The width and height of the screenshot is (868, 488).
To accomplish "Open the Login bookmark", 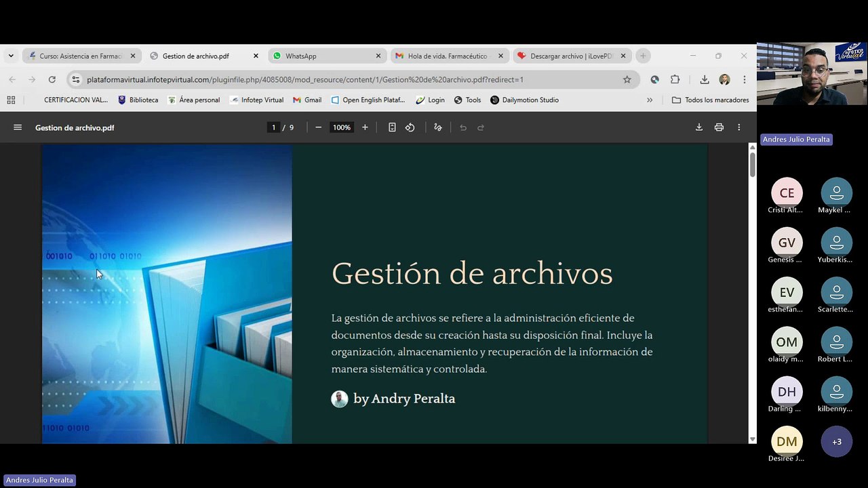I will tap(431, 100).
